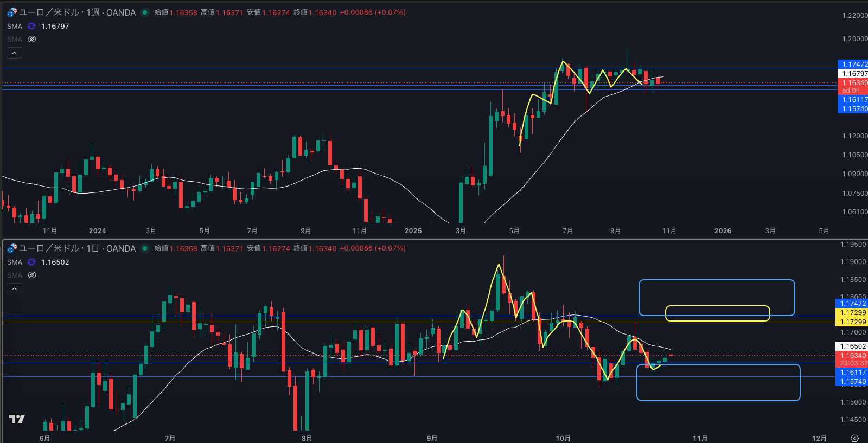Collapse the indicator legend on weekly chart
This screenshot has width=868, height=443.
pyautogui.click(x=14, y=53)
